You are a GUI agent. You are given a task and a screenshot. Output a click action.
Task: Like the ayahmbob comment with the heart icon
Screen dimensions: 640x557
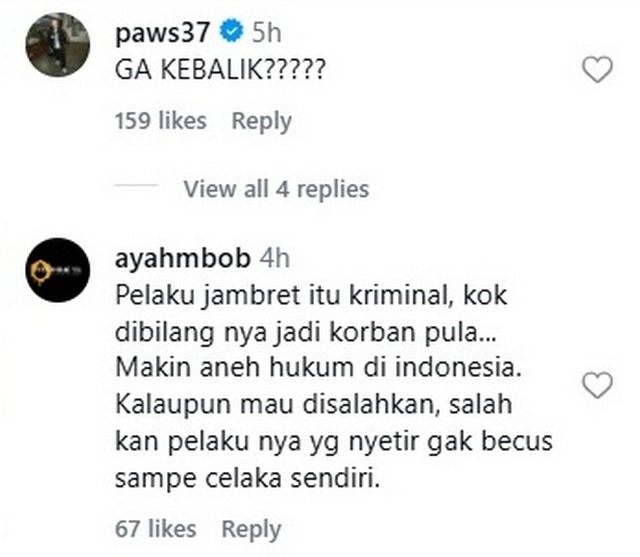click(597, 385)
